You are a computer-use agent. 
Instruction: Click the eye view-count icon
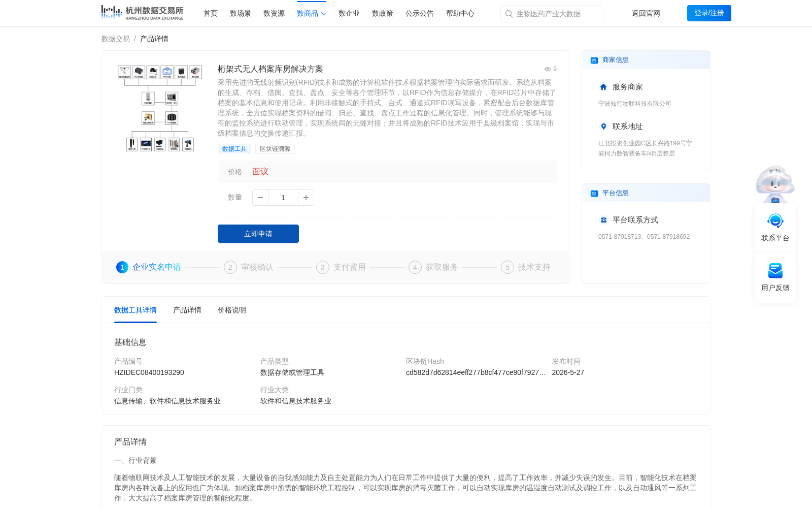[x=548, y=69]
